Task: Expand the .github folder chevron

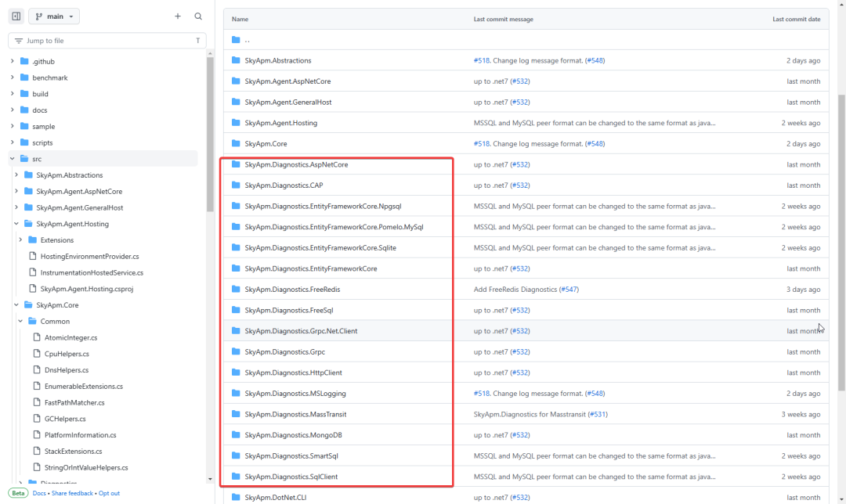Action: 13,62
